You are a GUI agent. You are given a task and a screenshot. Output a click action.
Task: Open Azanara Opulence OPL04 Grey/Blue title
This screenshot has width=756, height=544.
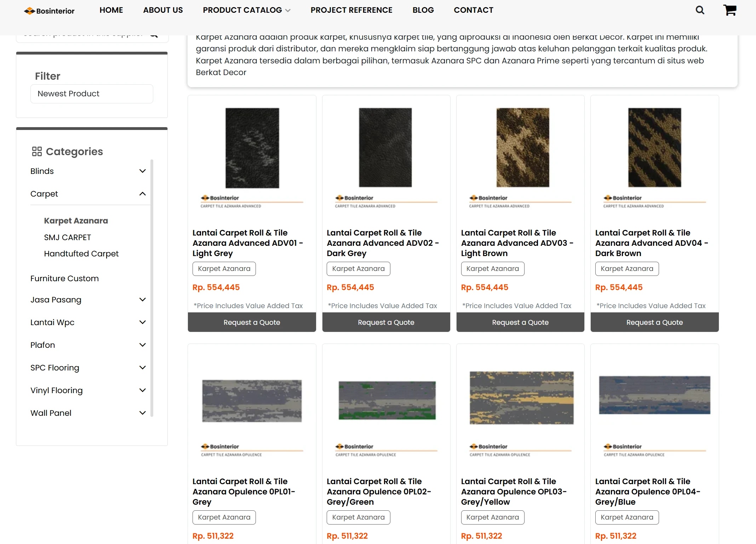point(648,492)
